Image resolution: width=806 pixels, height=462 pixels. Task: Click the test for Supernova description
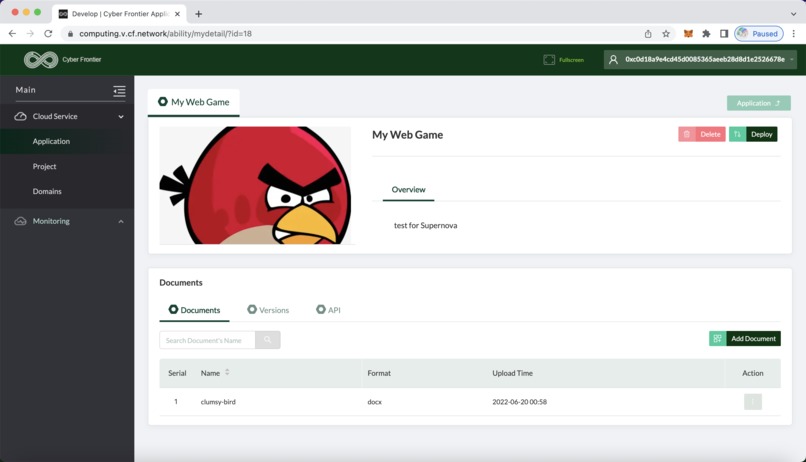426,226
